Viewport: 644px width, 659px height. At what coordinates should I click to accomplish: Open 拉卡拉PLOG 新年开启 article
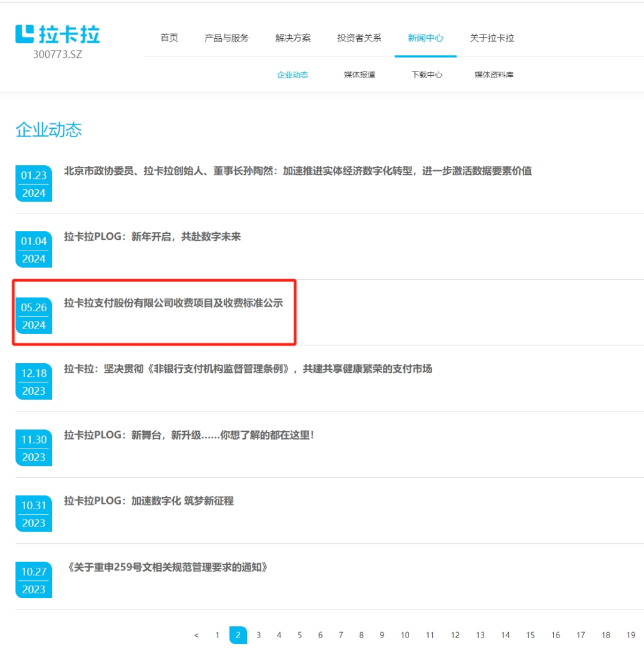point(152,237)
